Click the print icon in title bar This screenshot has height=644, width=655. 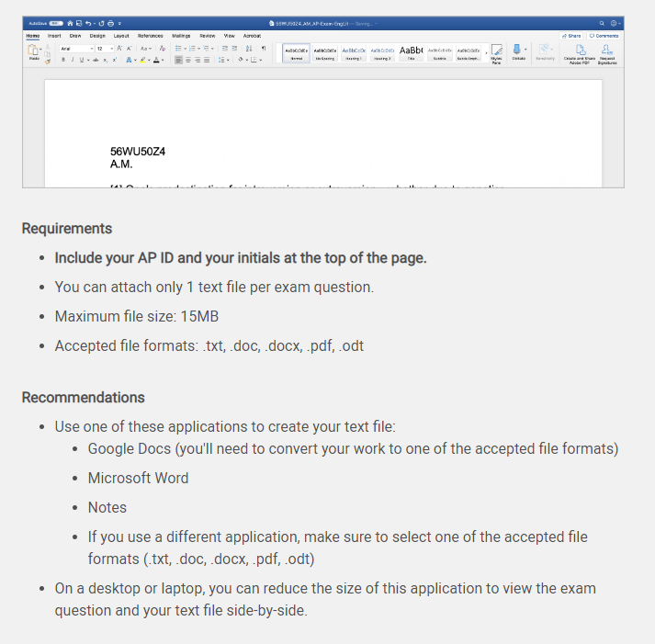(x=111, y=23)
